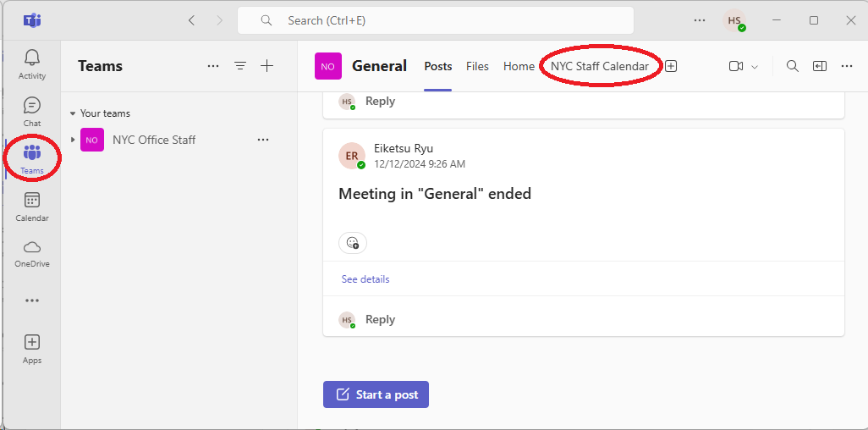Open Chat in the sidebar
The height and width of the screenshot is (430, 868).
(x=32, y=112)
